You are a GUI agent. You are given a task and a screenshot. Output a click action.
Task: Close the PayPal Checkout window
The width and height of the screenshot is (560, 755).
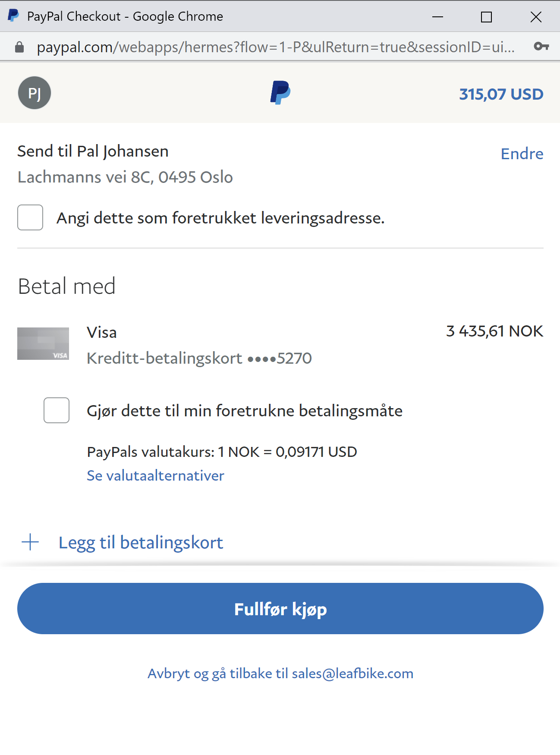point(536,17)
